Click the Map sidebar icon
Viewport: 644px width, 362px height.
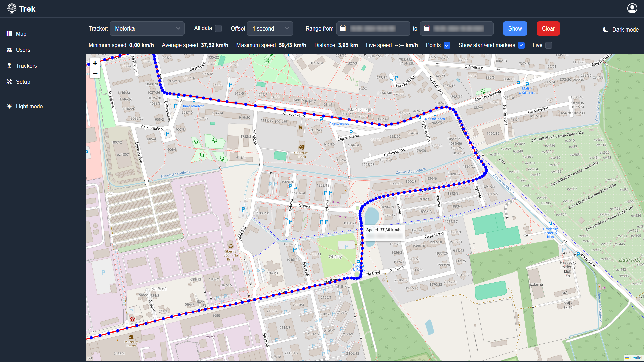pyautogui.click(x=9, y=34)
